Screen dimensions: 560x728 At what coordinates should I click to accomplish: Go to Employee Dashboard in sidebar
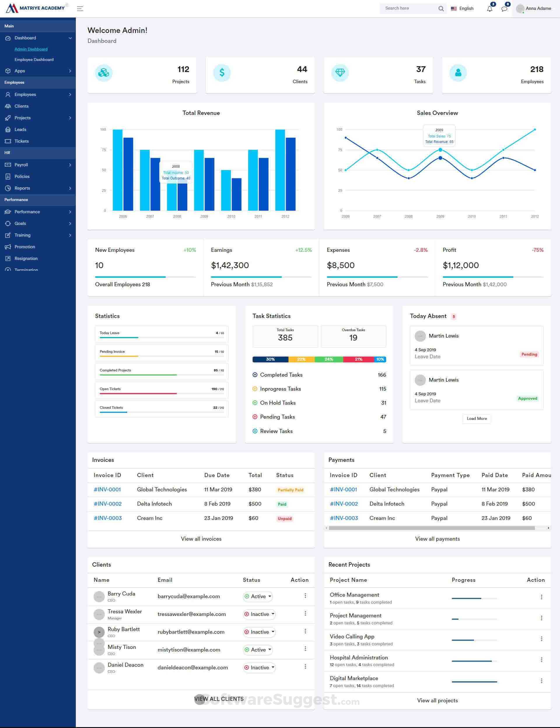click(x=34, y=60)
